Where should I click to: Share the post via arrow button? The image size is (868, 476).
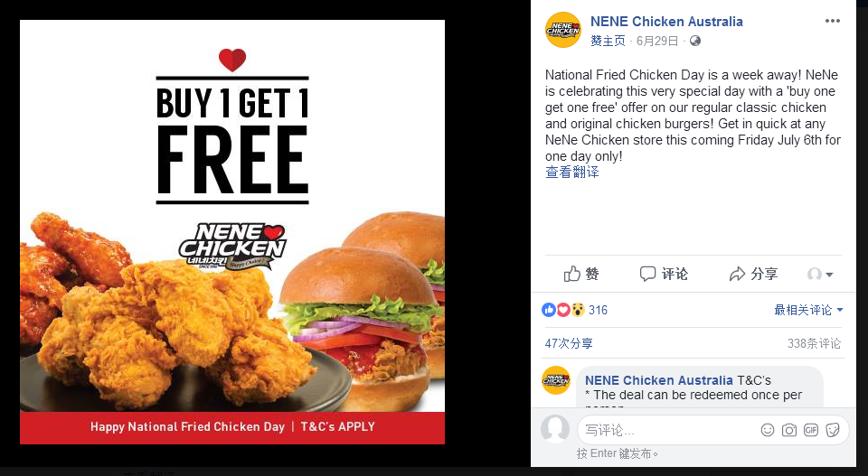tap(753, 274)
